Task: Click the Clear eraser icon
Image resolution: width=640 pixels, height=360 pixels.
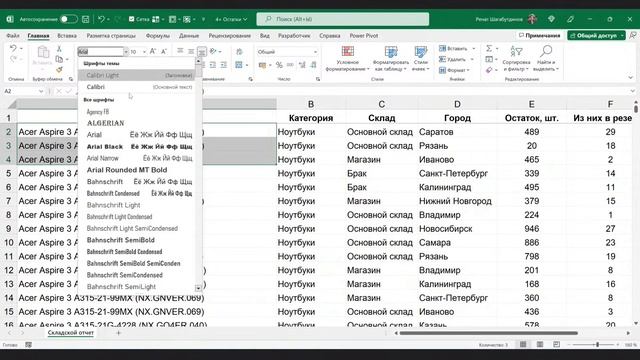Action: [x=489, y=70]
